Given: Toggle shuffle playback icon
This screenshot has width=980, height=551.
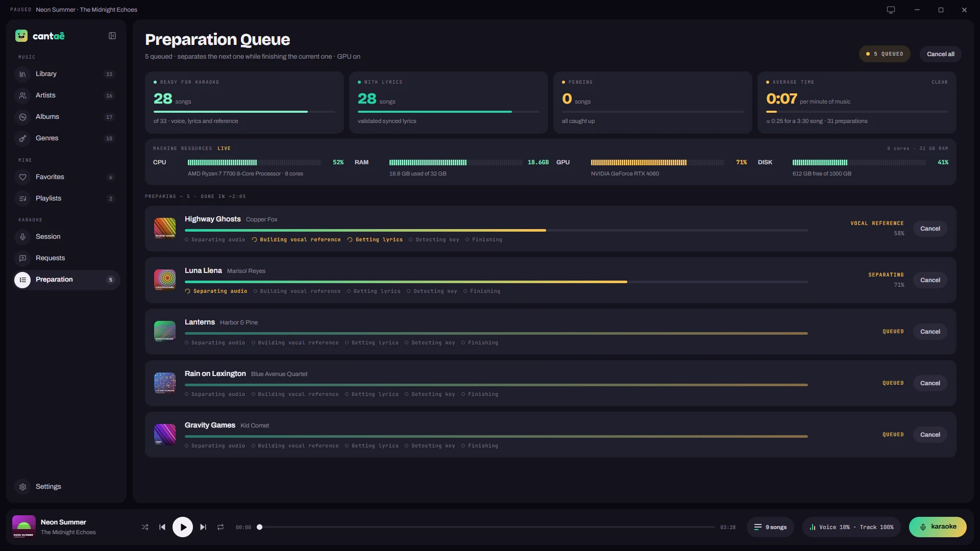Looking at the screenshot, I should click(145, 527).
